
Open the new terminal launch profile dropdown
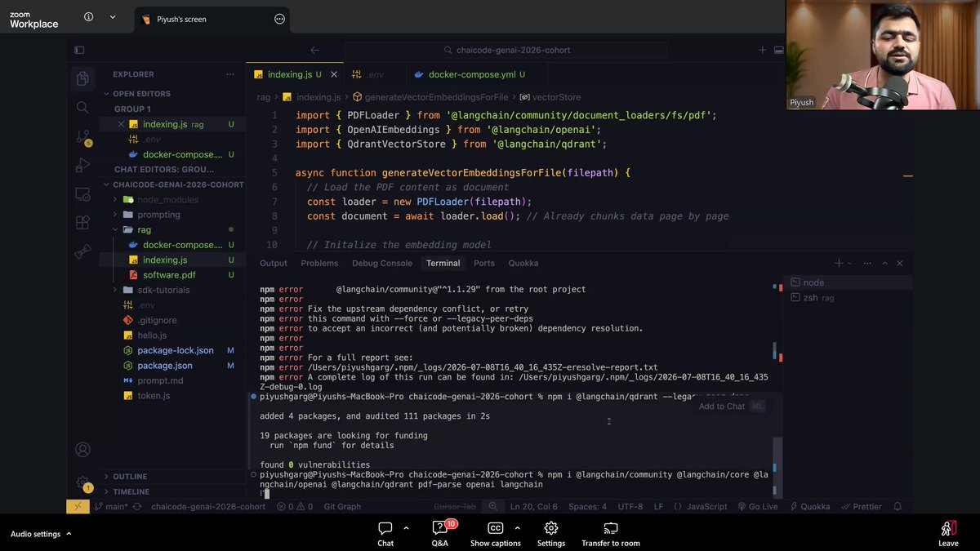click(849, 263)
